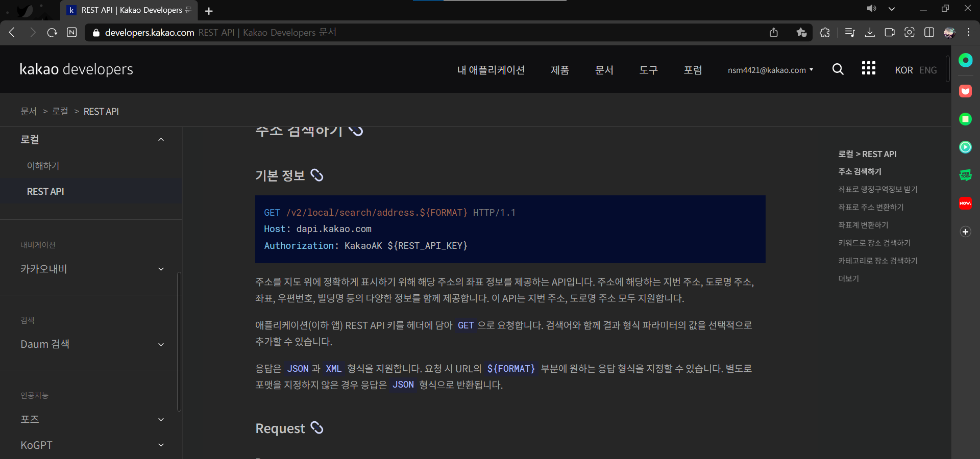This screenshot has height=459, width=980.
Task: Jump to 좌표계 변환하기 section
Action: pyautogui.click(x=863, y=225)
